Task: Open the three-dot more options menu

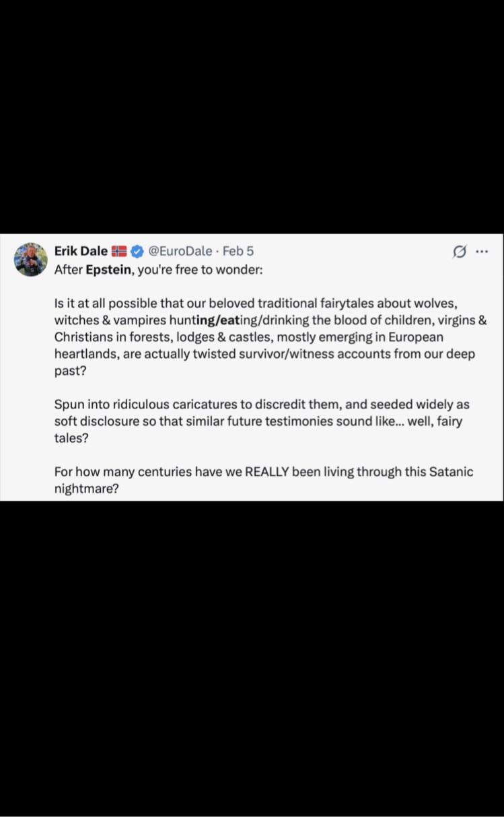Action: [482, 252]
